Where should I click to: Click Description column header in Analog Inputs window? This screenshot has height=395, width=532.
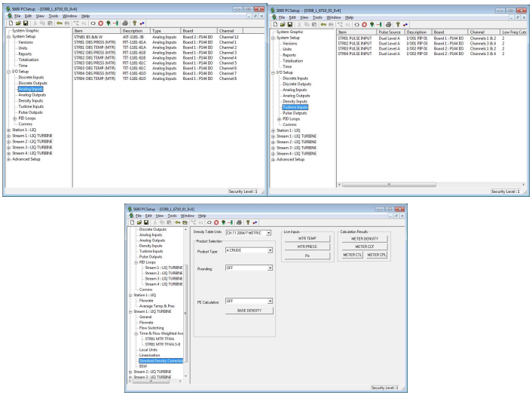click(x=136, y=31)
